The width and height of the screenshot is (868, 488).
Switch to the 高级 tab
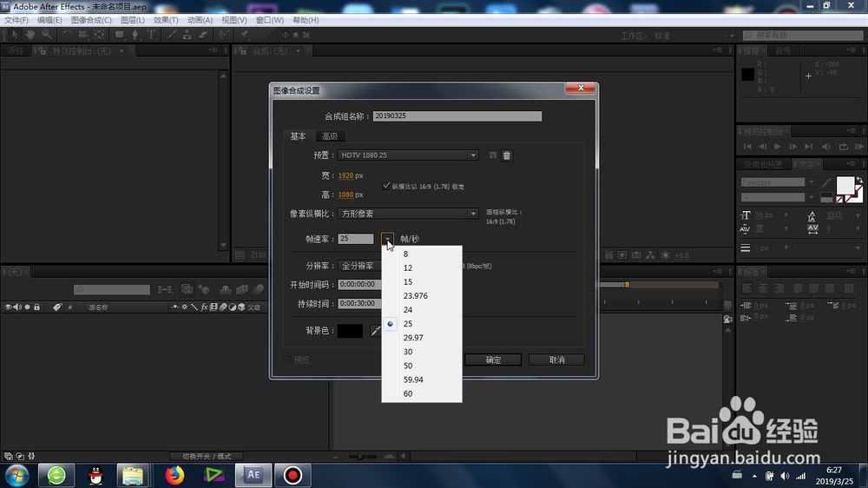pos(330,136)
